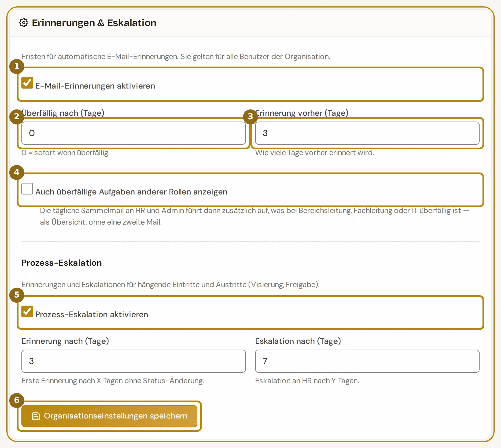This screenshot has height=448, width=501.
Task: Click hint 'Wie viele Tage vorher erinnert wird.'
Action: 315,153
